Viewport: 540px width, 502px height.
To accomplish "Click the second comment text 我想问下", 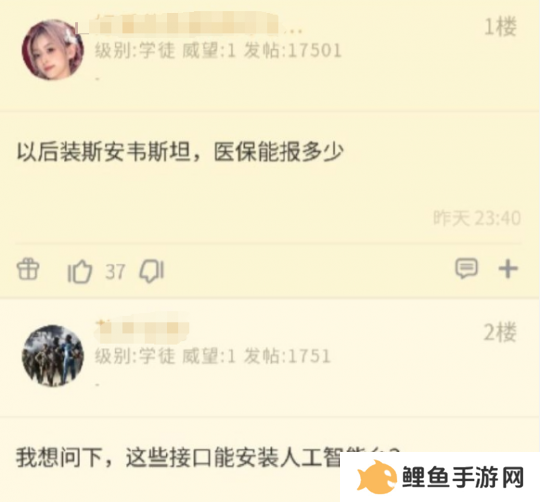I will [60, 457].
